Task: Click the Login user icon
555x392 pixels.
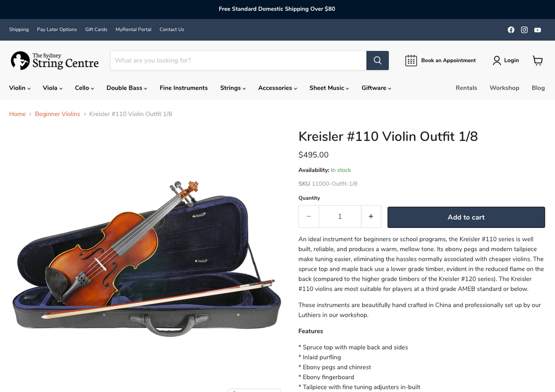Action: pyautogui.click(x=497, y=61)
